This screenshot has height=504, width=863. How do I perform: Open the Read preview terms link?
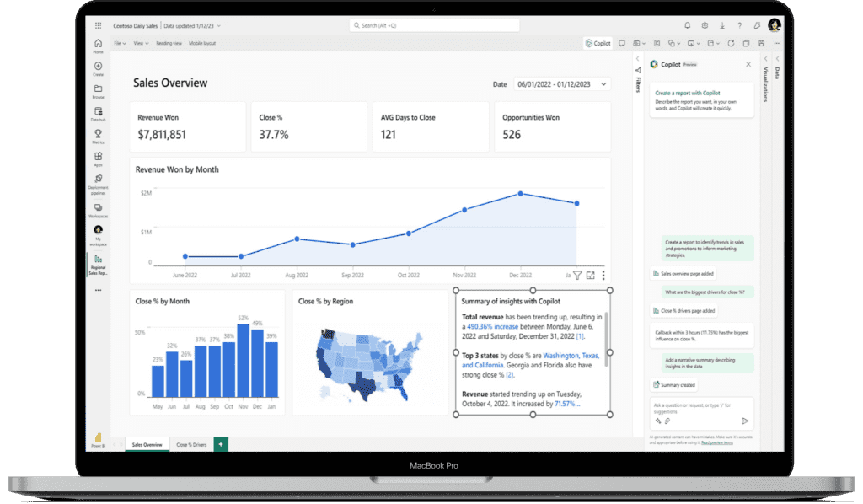point(716,442)
